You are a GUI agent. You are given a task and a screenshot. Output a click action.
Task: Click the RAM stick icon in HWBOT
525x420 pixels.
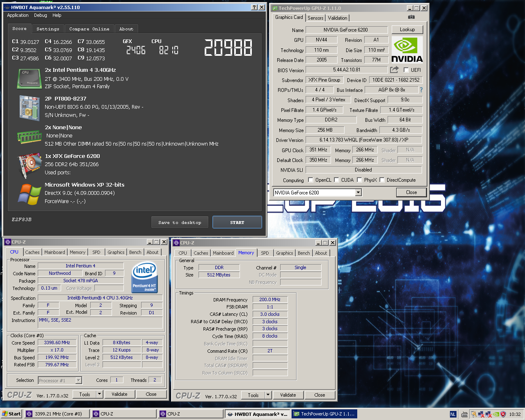29,137
